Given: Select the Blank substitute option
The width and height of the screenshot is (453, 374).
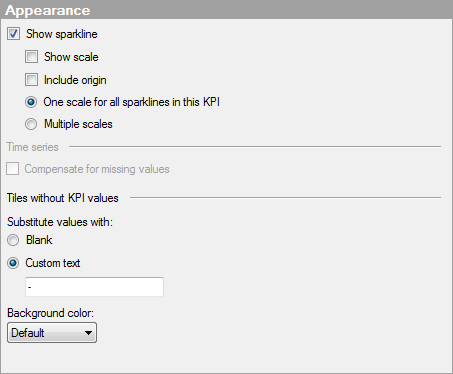Looking at the screenshot, I should (13, 240).
